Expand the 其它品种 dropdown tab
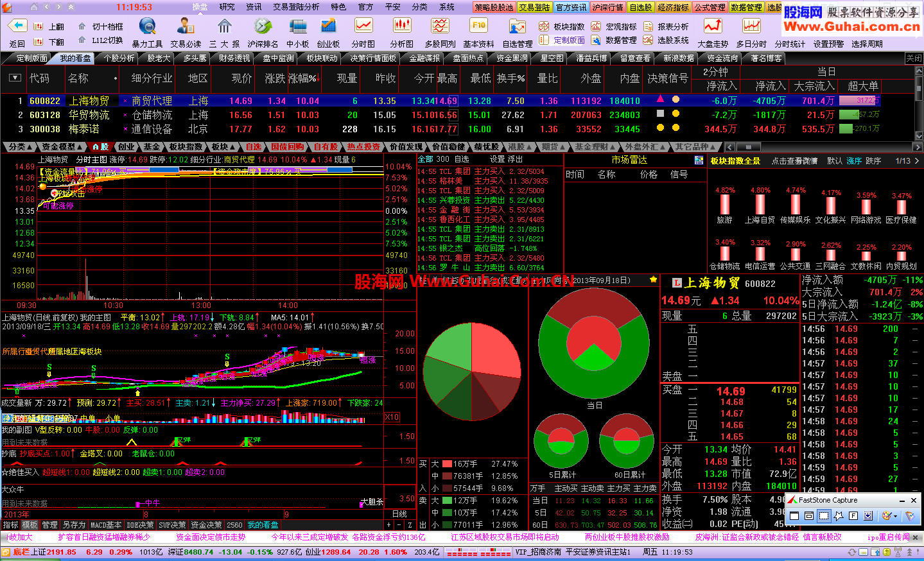The image size is (924, 561). point(695,147)
